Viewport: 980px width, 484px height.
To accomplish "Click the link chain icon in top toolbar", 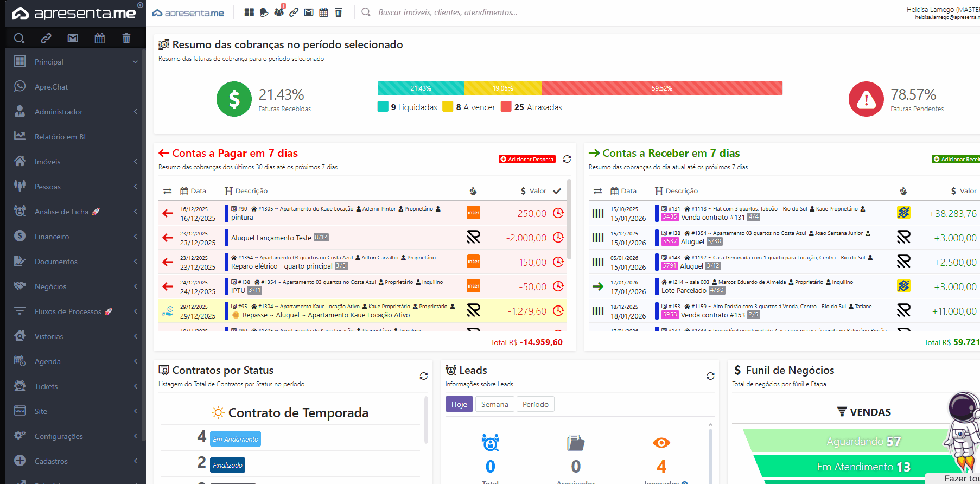I will (294, 12).
